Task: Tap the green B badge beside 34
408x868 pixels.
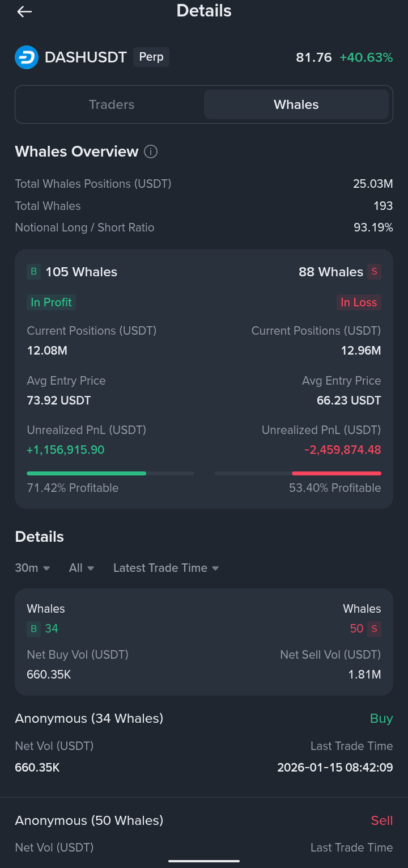Action: tap(33, 628)
